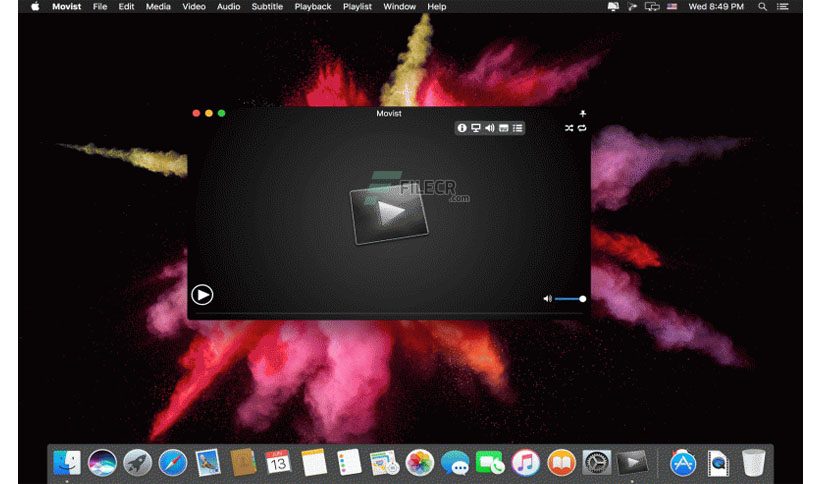Click the play button in Movist
The image size is (836, 484).
[x=202, y=295]
